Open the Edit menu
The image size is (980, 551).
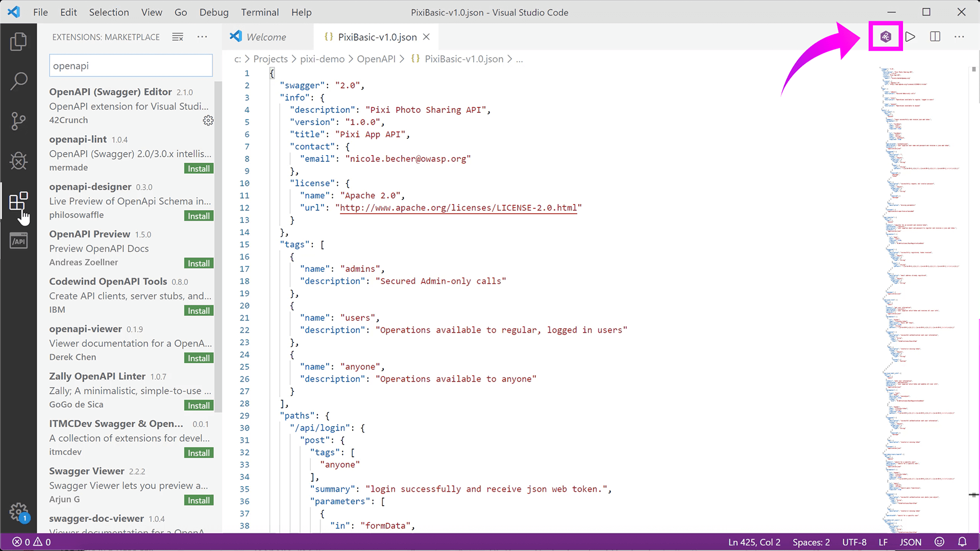68,12
